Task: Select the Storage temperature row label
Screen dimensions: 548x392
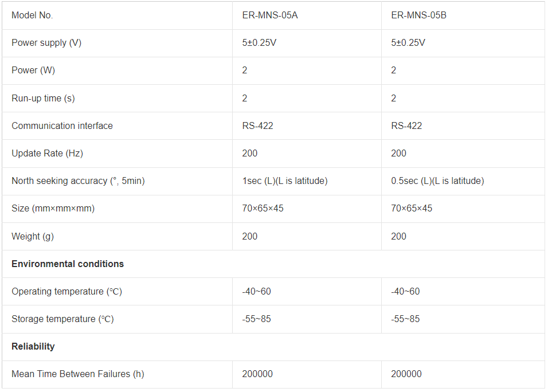Action: [62, 319]
